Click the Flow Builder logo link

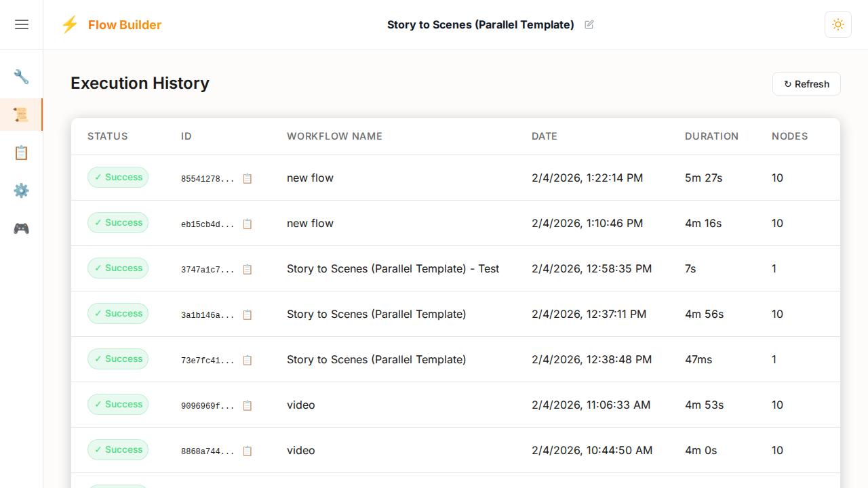click(112, 25)
